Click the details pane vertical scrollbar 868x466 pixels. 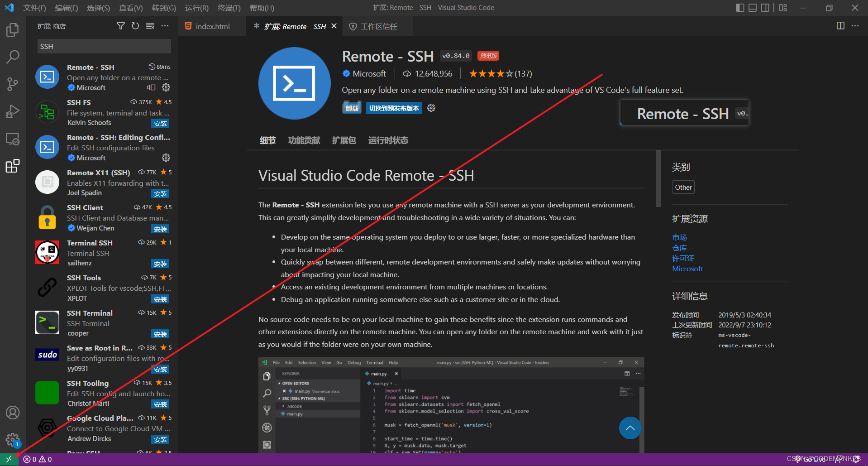[658, 179]
